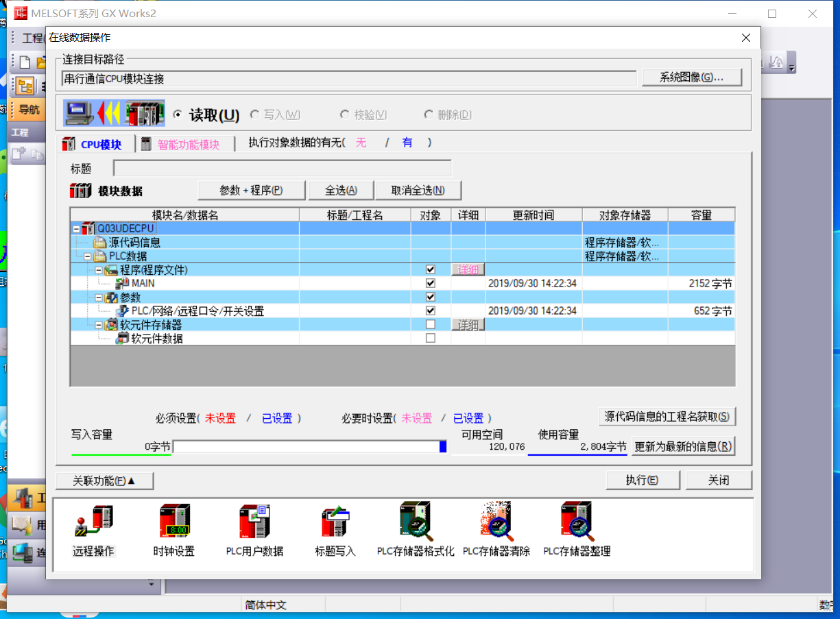Screen dimensions: 840x619
Task: Click the Q03UDECPU module icon
Action: [88, 228]
